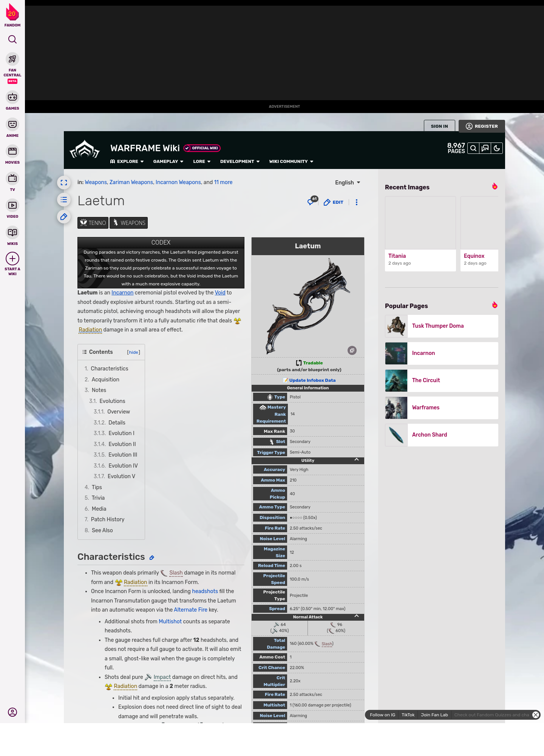Screen dimensions: 544x756
Task: Open The Circuit popular page
Action: pyautogui.click(x=442, y=380)
